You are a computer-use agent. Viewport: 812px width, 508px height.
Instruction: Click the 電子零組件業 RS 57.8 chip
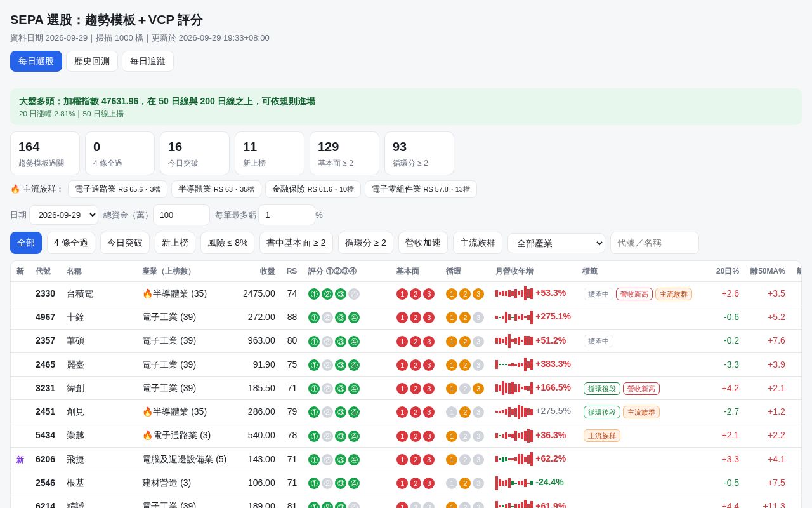click(x=421, y=189)
